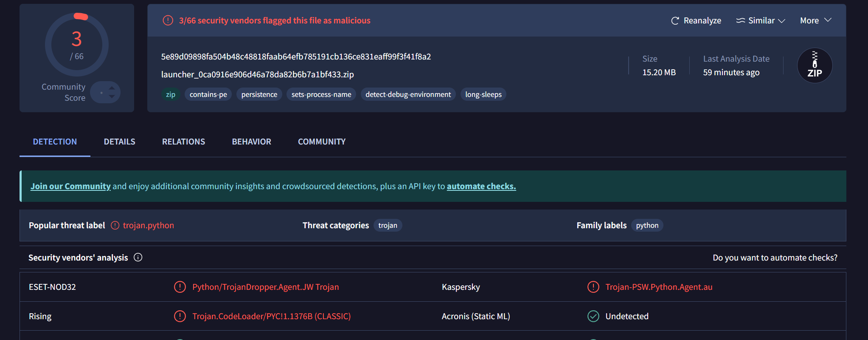Image resolution: width=868 pixels, height=340 pixels.
Task: Click the detect-debug-environment tag
Action: pos(408,94)
